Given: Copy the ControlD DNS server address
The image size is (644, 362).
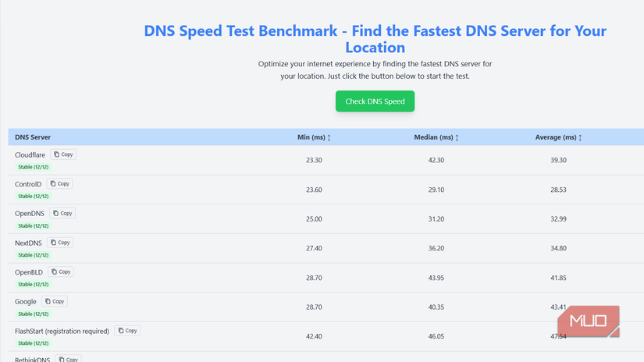Looking at the screenshot, I should click(59, 184).
